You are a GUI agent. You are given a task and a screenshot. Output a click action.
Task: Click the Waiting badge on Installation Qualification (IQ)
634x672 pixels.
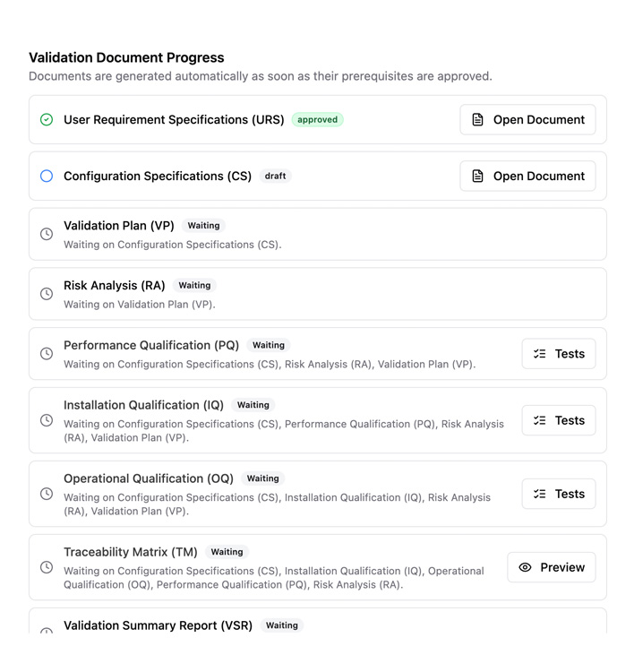pos(253,405)
